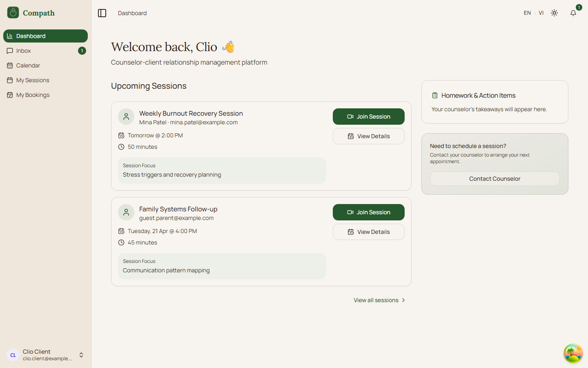This screenshot has height=368, width=588.
Task: Click the Compath logo icon
Action: point(13,13)
